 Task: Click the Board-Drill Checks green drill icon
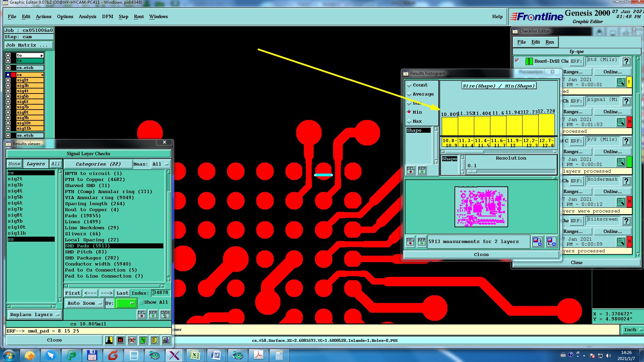coord(529,61)
